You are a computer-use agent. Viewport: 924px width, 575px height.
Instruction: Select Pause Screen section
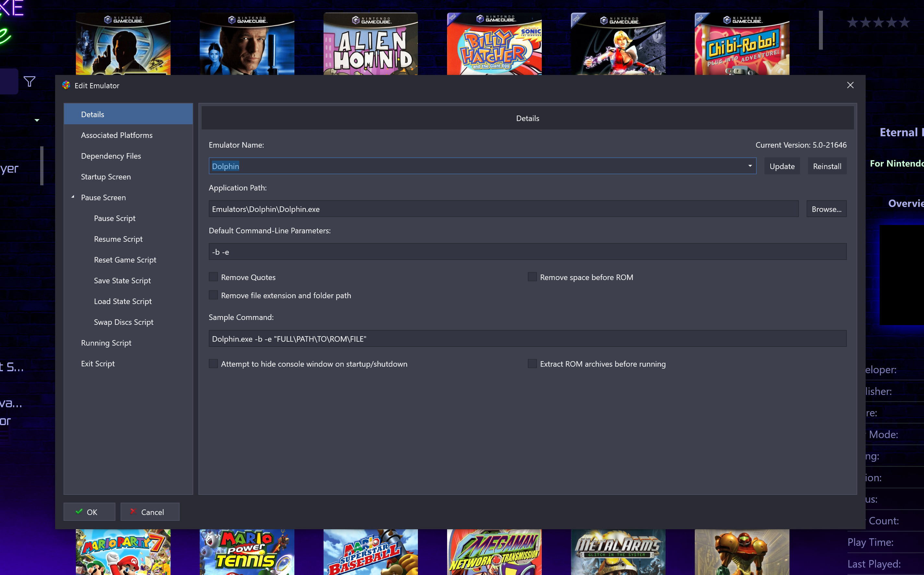[128, 197]
